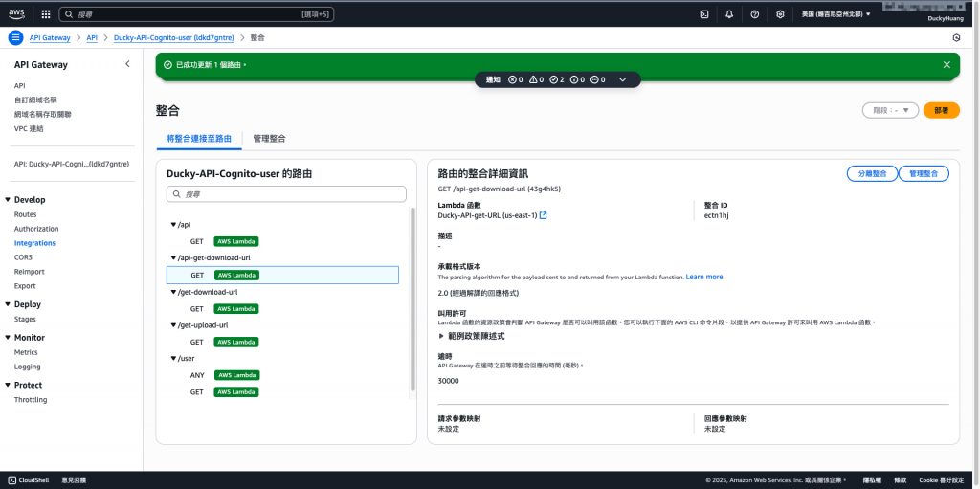Select the 將整合連接至路由 tab

[x=199, y=139]
